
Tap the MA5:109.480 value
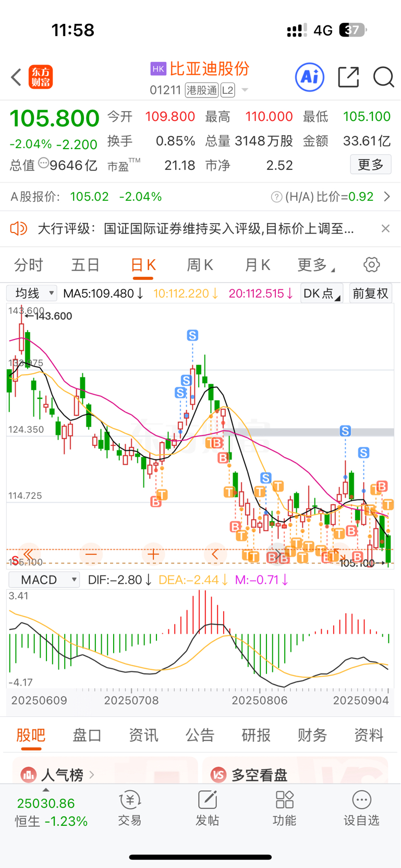pyautogui.click(x=103, y=294)
